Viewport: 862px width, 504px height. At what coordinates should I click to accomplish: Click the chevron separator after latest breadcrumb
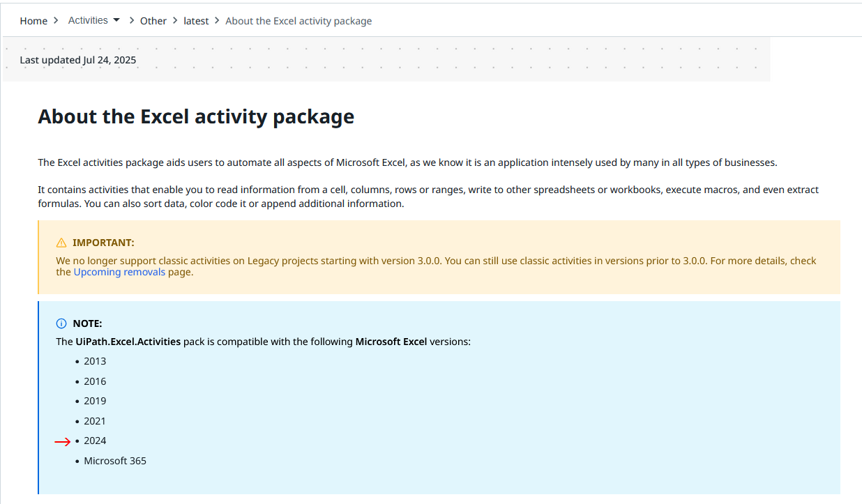[x=217, y=21]
